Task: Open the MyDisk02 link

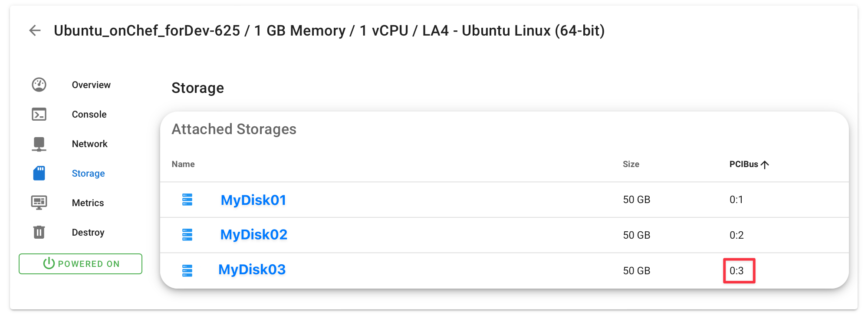Action: coord(254,234)
